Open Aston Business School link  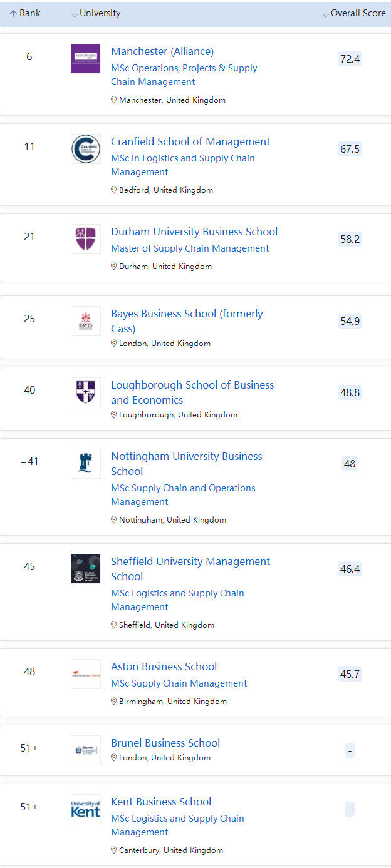tap(164, 666)
